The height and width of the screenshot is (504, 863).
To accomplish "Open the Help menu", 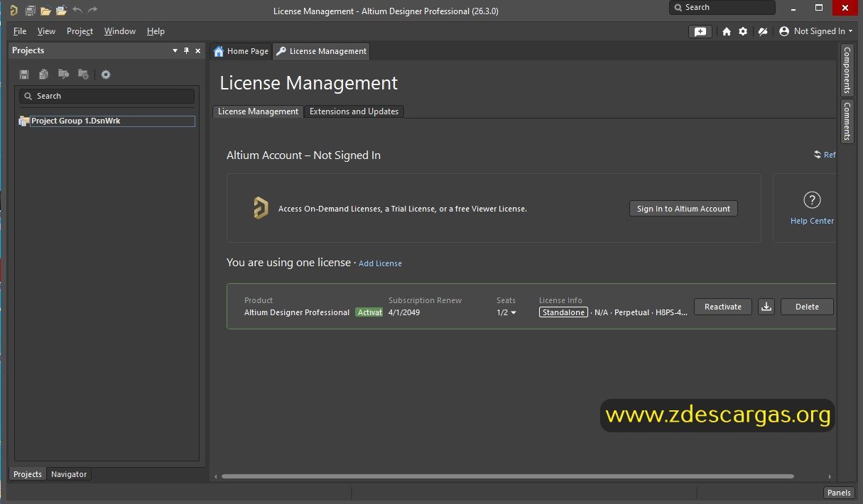I will [156, 31].
